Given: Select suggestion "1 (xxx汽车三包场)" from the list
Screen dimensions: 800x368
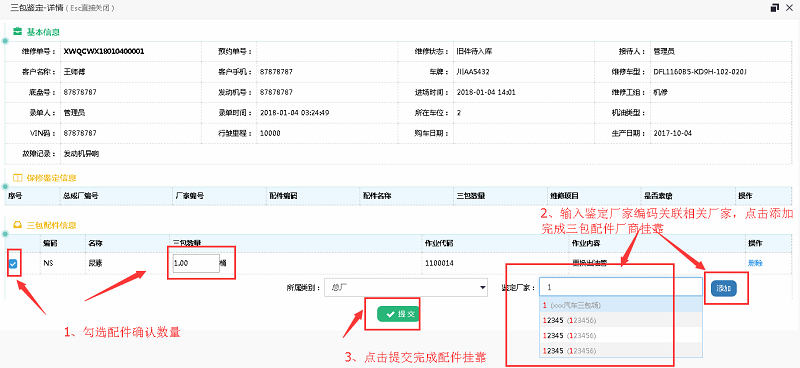Looking at the screenshot, I should (x=621, y=305).
